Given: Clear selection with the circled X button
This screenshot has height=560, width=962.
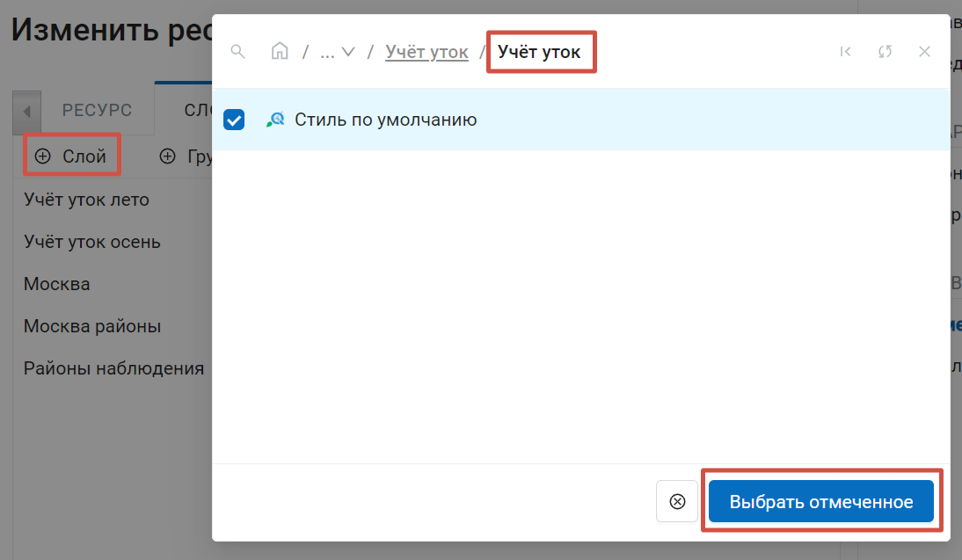Looking at the screenshot, I should coord(677,502).
